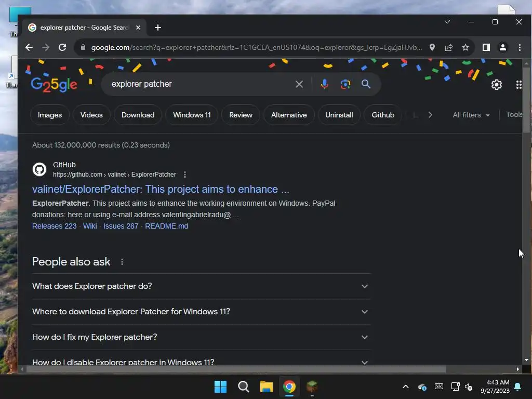532x399 pixels.
Task: Open GitHub result favicon
Action: (x=39, y=169)
